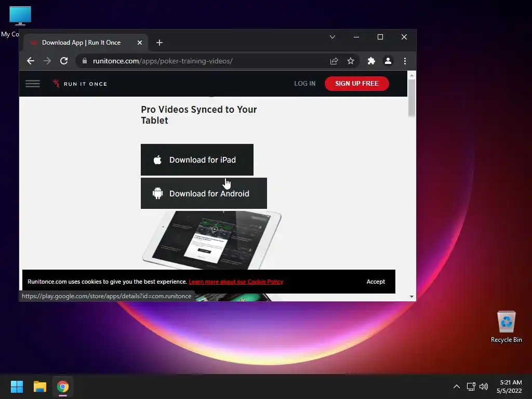Open the Chrome three-dot menu
This screenshot has width=532, height=399.
[x=405, y=61]
